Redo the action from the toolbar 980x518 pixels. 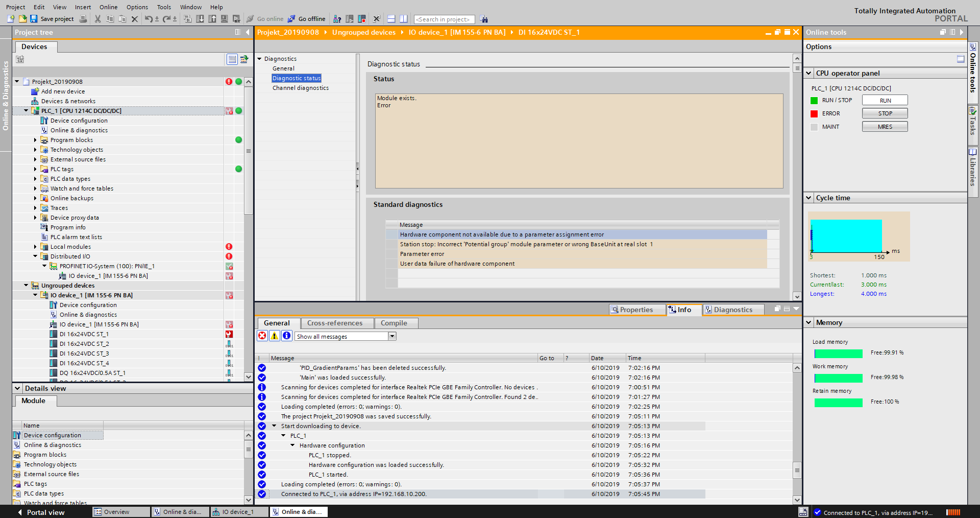point(166,19)
